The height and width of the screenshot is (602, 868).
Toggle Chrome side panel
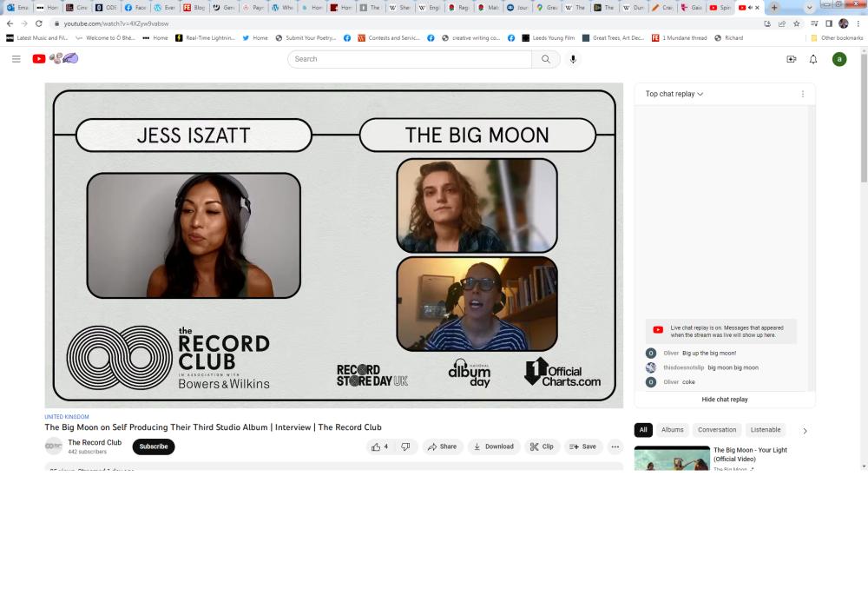pos(829,23)
